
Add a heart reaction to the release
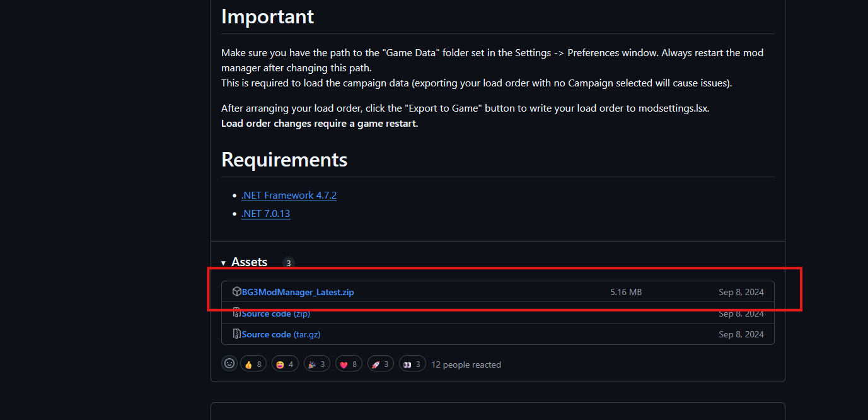click(349, 364)
